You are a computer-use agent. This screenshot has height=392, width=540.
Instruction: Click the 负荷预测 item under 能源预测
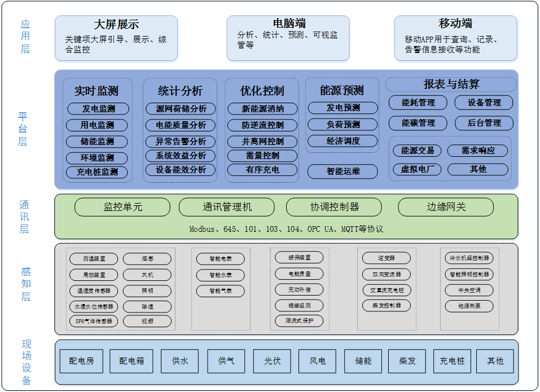(343, 125)
